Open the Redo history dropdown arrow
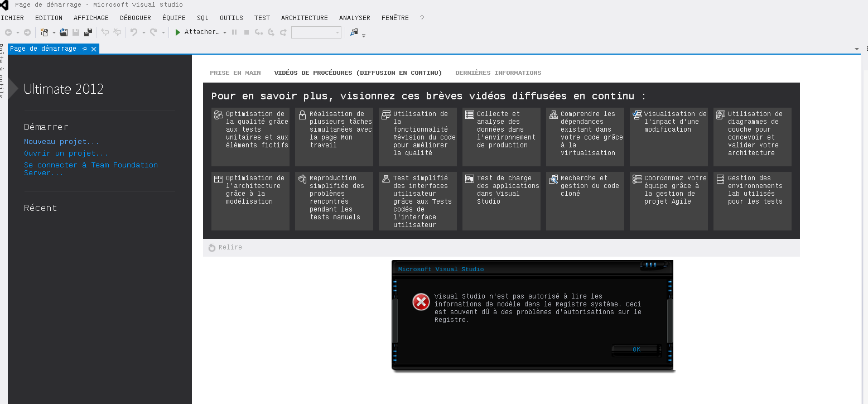This screenshot has width=868, height=404. coord(163,32)
